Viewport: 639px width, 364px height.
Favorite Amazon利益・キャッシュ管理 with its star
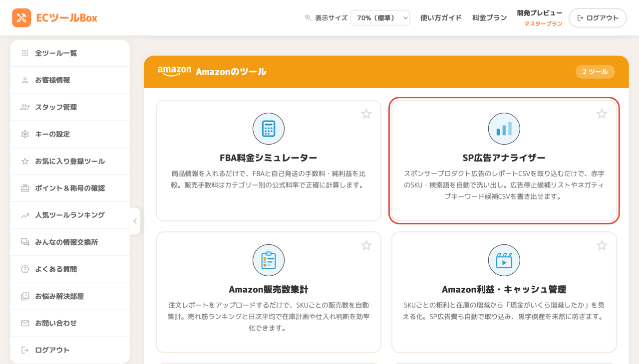coord(602,245)
